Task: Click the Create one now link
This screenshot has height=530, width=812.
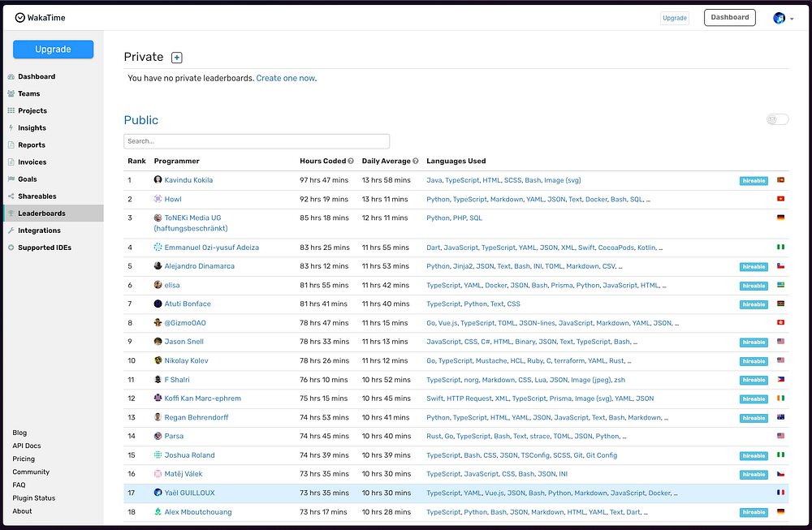Action: click(x=286, y=78)
